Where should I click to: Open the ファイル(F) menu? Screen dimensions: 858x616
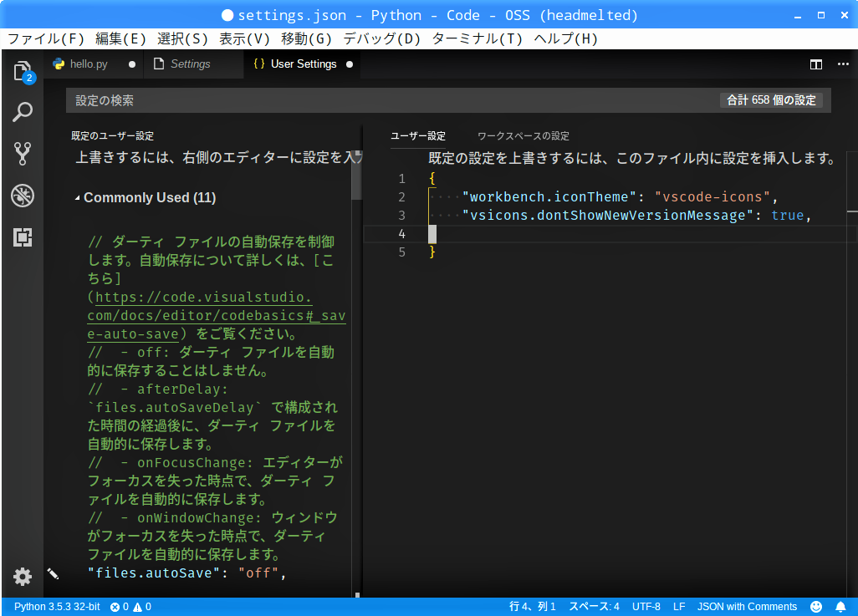click(x=46, y=38)
